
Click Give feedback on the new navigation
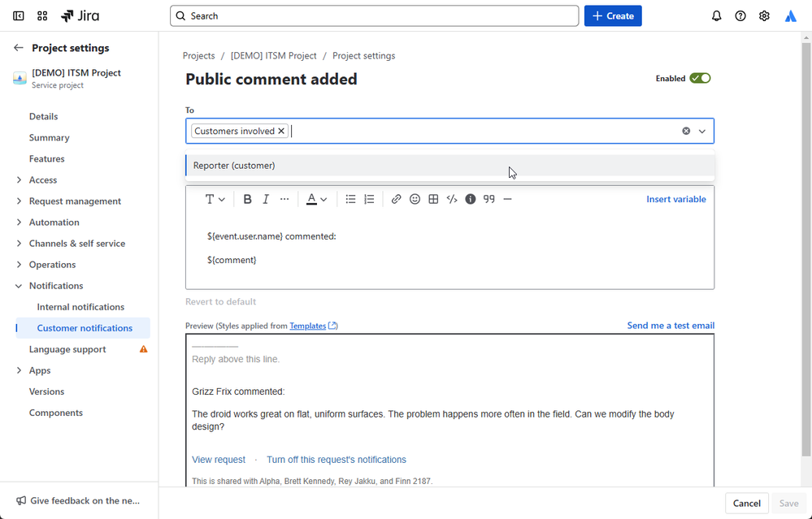coord(79,501)
